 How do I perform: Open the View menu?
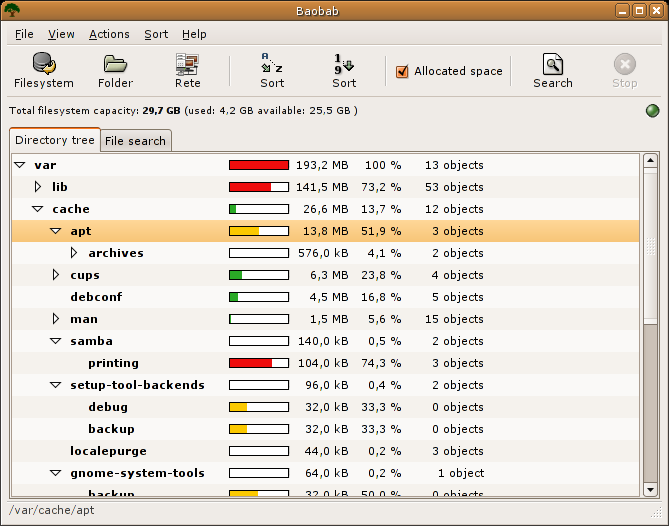tap(61, 34)
